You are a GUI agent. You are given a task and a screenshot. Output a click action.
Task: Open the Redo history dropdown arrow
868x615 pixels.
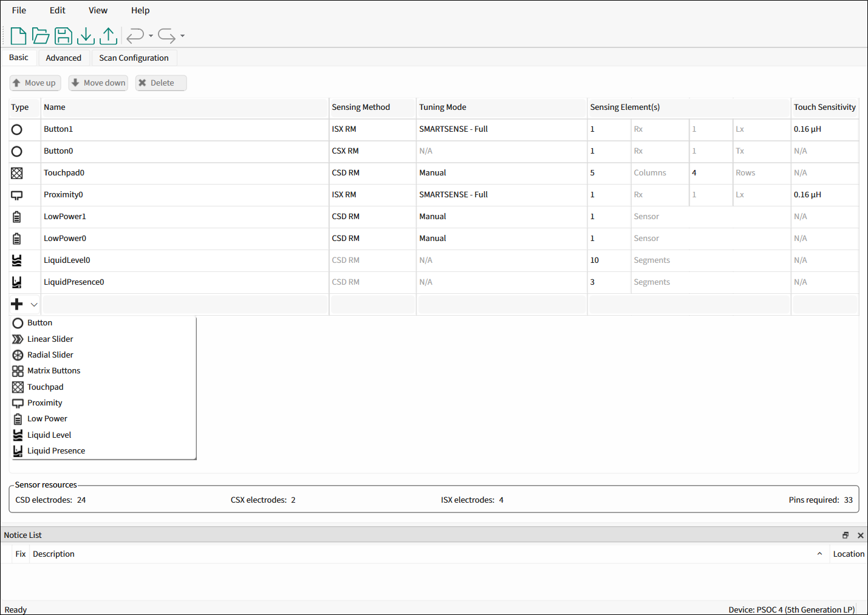pos(182,36)
